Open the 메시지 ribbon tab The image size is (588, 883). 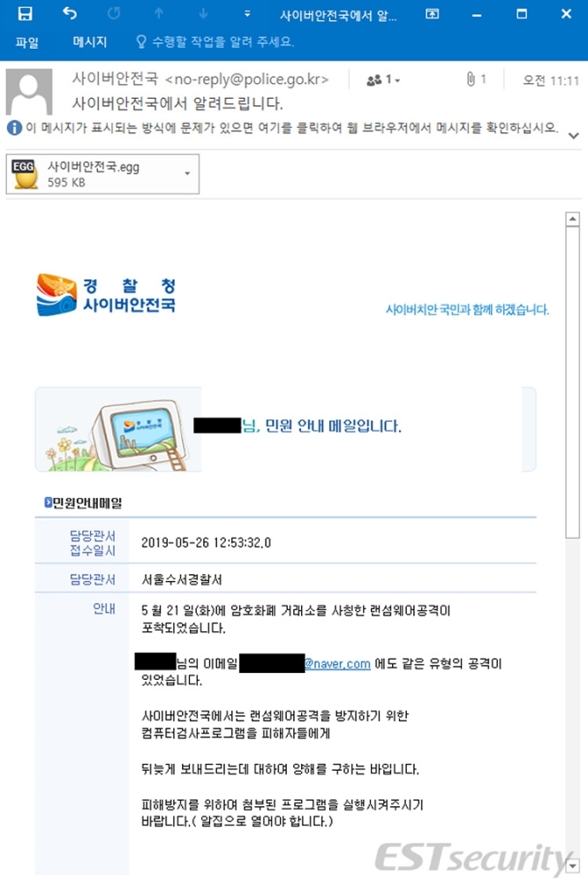[89, 42]
